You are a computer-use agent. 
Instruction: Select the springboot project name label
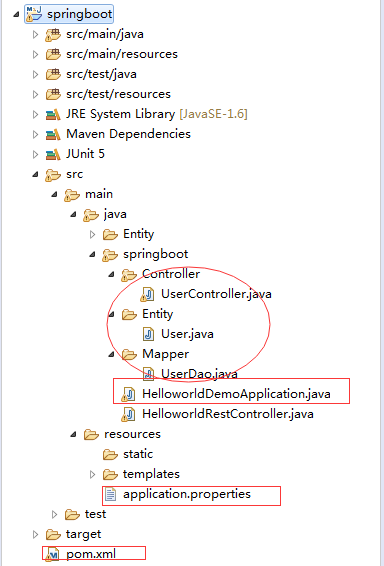coord(79,15)
